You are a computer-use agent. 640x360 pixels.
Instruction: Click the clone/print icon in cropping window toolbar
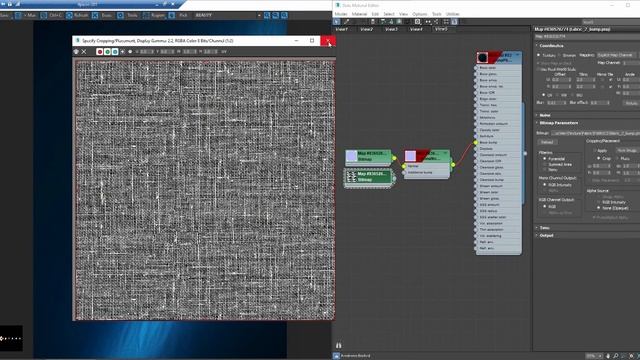pos(76,51)
